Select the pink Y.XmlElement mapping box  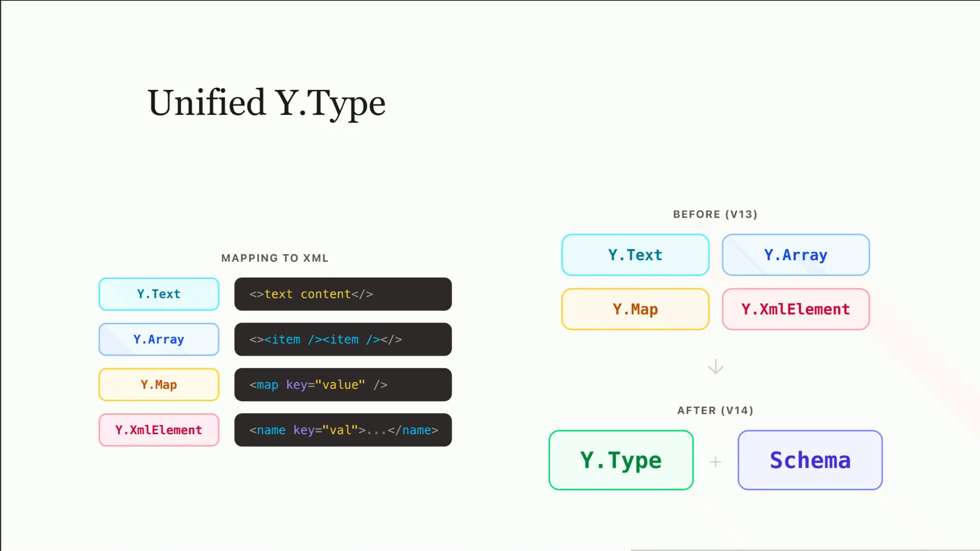(159, 430)
